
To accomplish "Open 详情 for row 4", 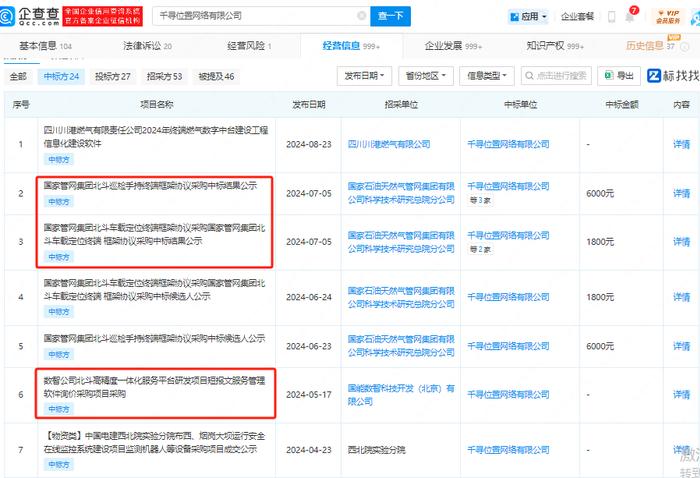I will pyautogui.click(x=681, y=297).
